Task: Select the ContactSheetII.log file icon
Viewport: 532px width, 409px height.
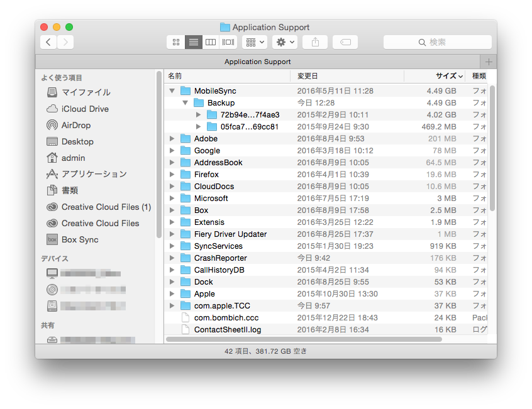Action: pos(186,329)
